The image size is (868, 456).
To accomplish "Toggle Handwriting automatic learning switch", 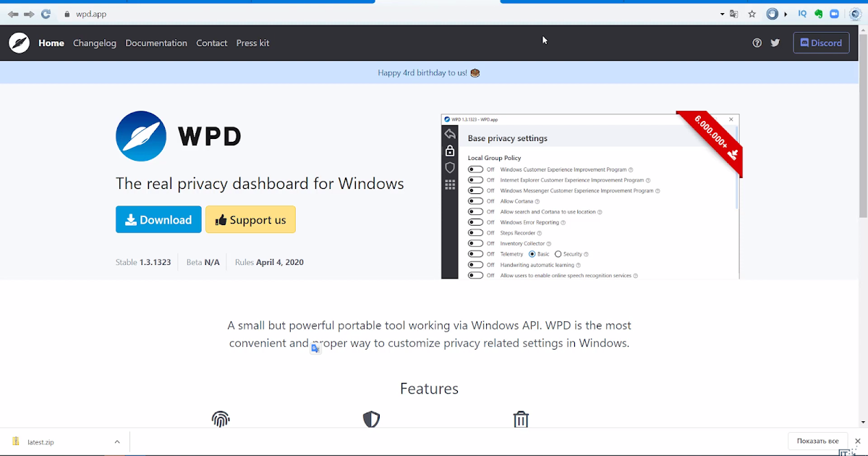I will pyautogui.click(x=475, y=265).
